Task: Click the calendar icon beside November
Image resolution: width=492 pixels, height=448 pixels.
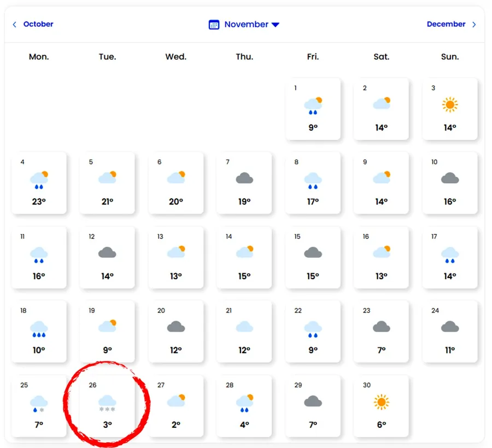Action: click(214, 25)
